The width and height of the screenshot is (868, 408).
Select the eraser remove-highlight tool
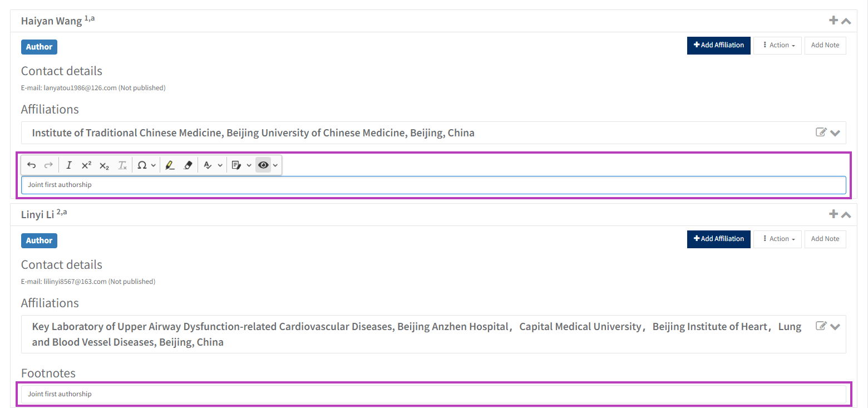point(188,165)
